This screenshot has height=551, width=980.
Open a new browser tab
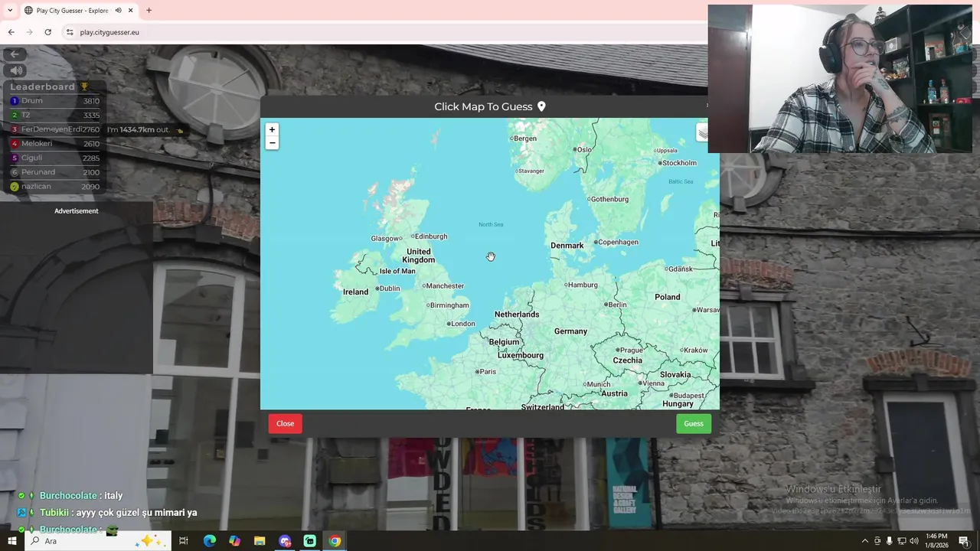point(149,10)
